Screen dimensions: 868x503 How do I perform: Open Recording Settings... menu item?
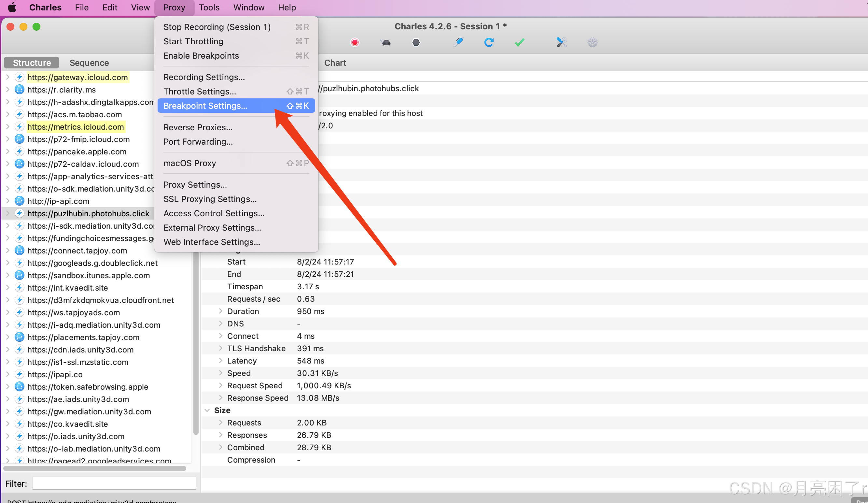tap(236, 77)
